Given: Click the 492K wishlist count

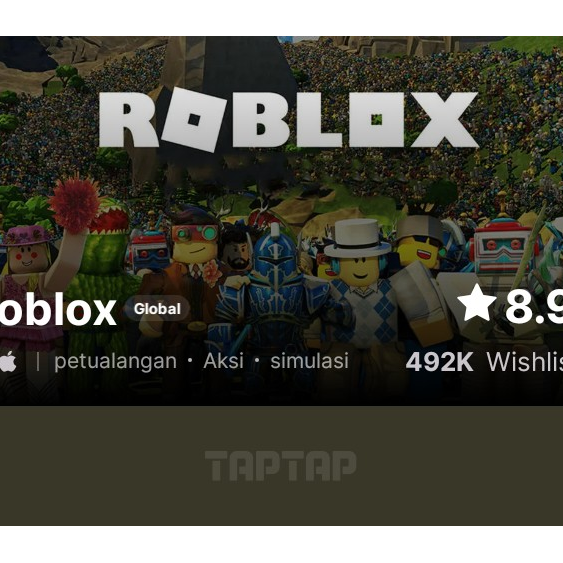Looking at the screenshot, I should point(439,362).
